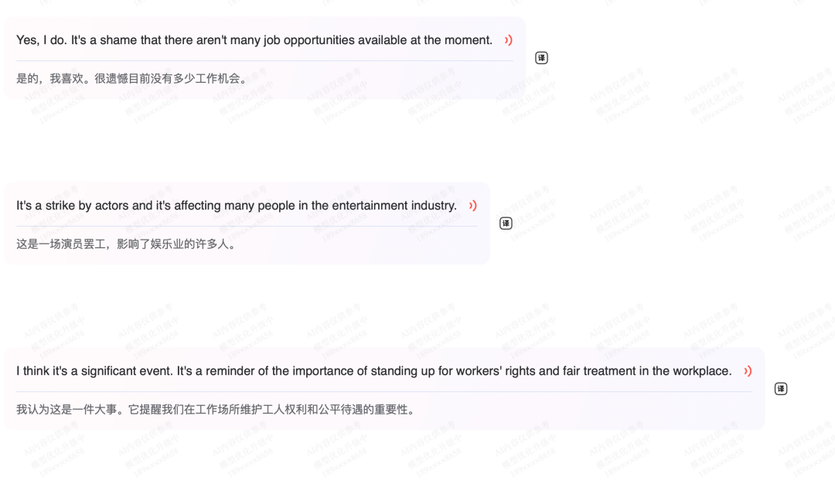
Task: Click the word 'opportunities' in the first message
Action: [x=319, y=40]
